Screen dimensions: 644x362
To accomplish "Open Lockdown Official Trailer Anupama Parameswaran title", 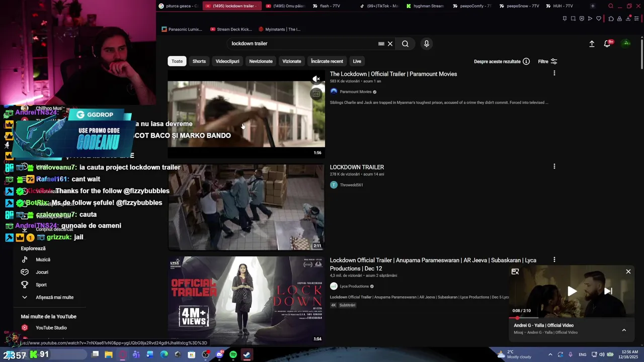I will coord(433,264).
